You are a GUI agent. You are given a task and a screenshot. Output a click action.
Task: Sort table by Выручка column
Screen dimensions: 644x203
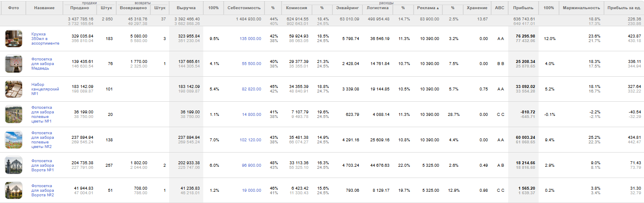(x=186, y=8)
